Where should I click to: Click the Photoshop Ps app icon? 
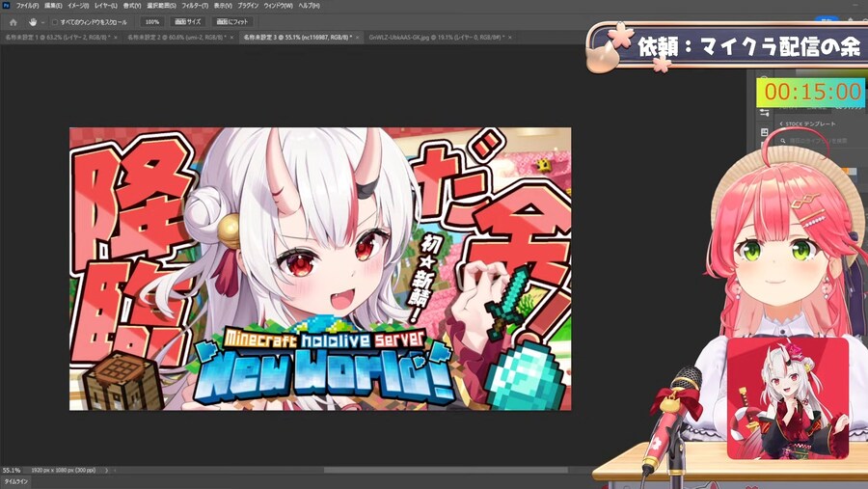[6, 5]
